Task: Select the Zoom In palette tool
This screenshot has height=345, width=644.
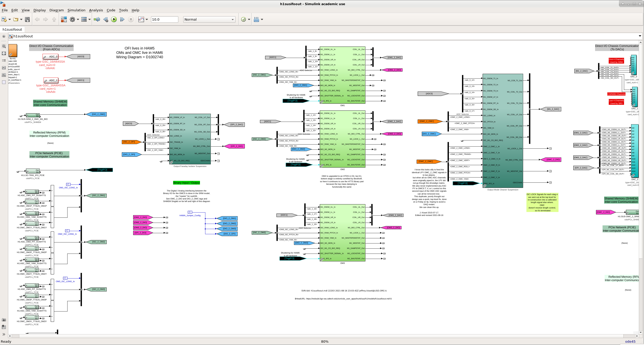Action: [4, 46]
